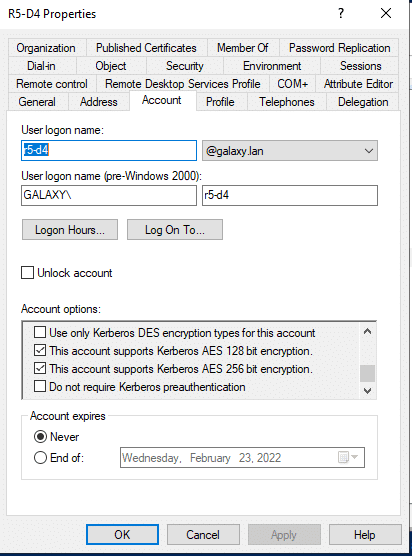Image resolution: width=412 pixels, height=556 pixels.
Task: Click the account options scrollbar thumb
Action: click(367, 373)
